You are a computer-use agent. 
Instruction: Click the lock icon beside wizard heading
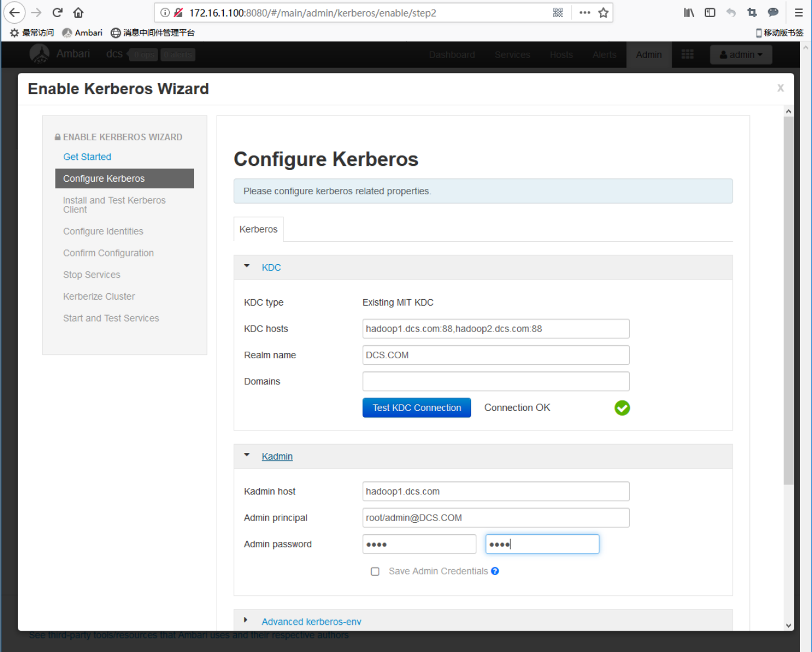(58, 137)
